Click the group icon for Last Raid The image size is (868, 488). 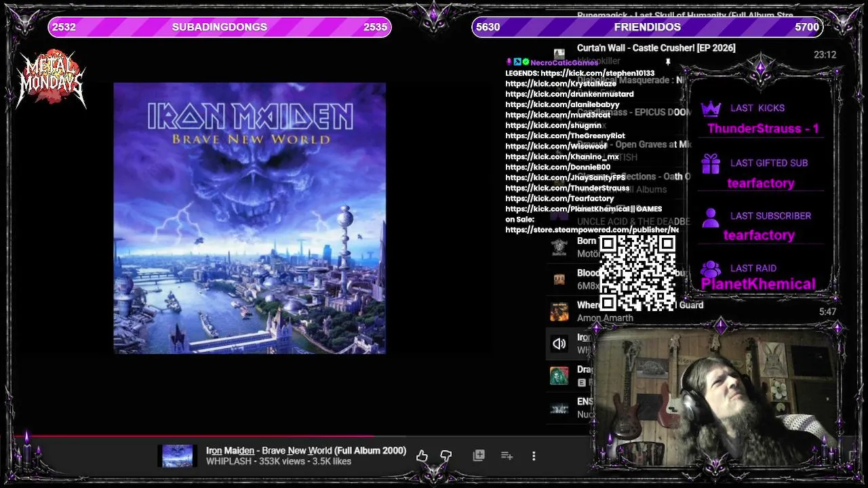[x=710, y=269]
